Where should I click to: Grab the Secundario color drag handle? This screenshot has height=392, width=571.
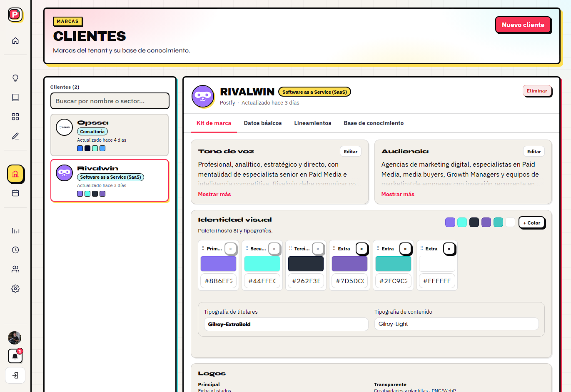[247, 248]
